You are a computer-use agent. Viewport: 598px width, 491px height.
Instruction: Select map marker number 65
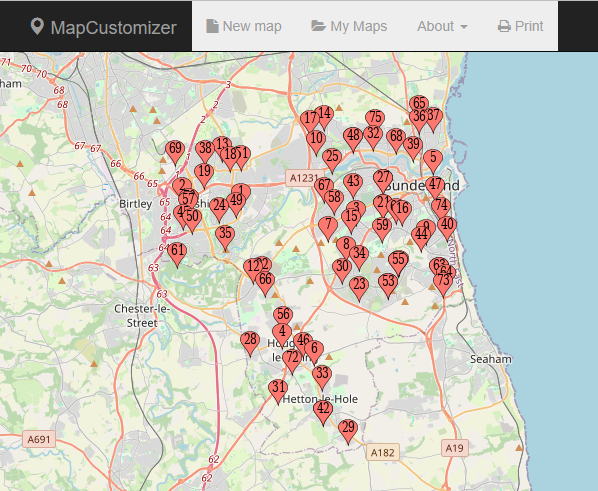tap(419, 102)
